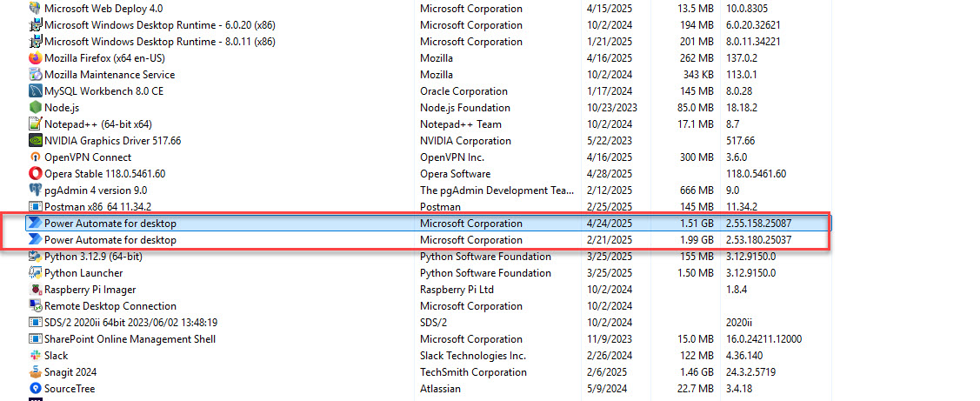Image resolution: width=980 pixels, height=401 pixels.
Task: Select SourceTree program name
Action: click(70, 389)
